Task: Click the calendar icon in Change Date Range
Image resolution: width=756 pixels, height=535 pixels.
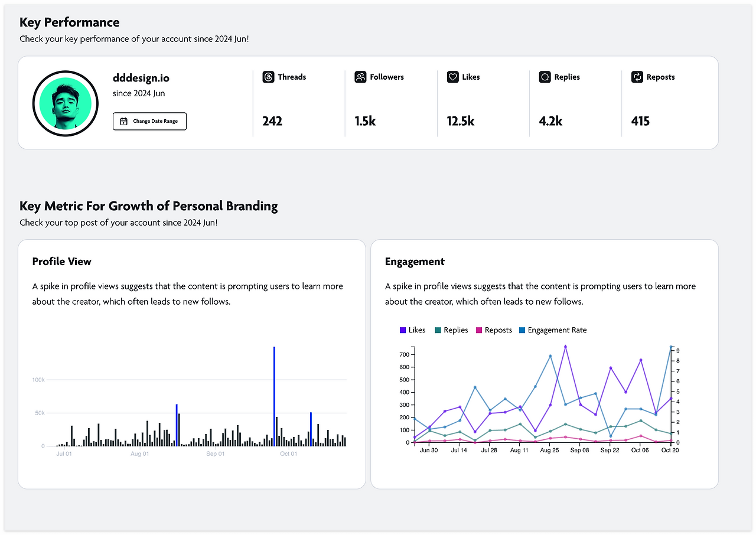Action: 123,122
